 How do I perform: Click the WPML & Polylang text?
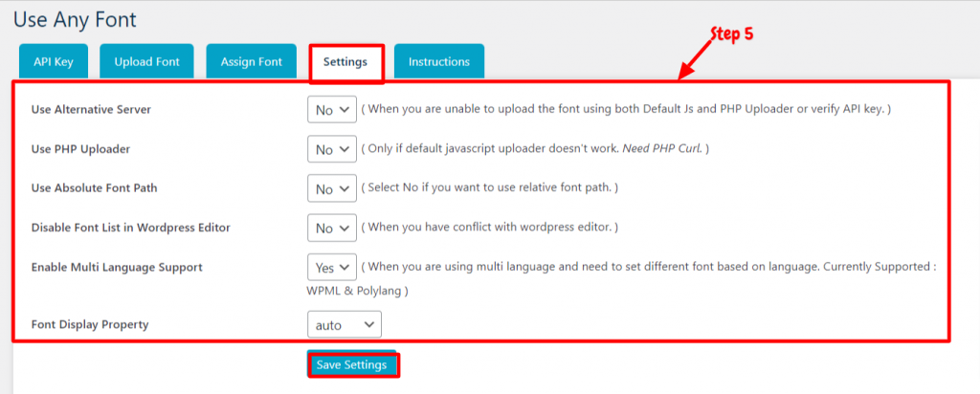pos(358,291)
